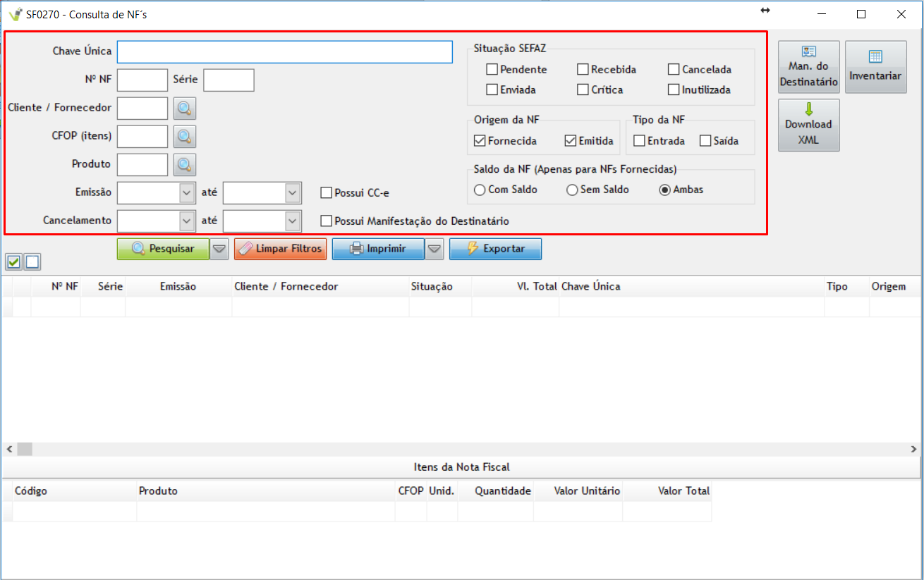
Task: Click horizontal scrollbar right arrow
Action: tap(914, 449)
